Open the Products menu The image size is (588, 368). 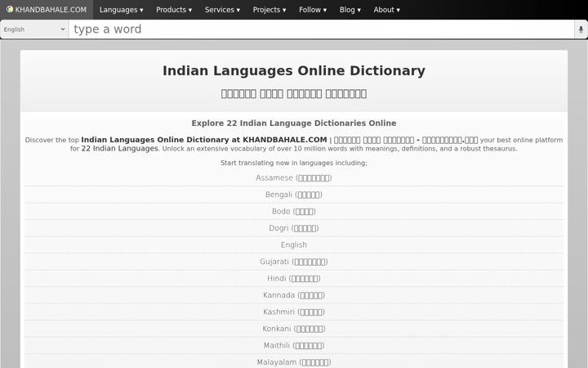pos(174,10)
